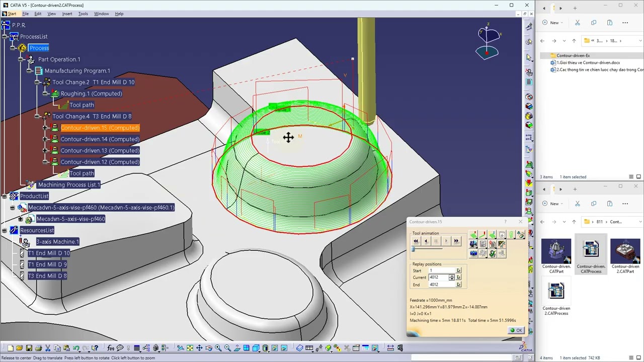Image resolution: width=644 pixels, height=362 pixels.
Task: Select Contour-driven.12 (Computed) in the tree
Action: click(100, 162)
